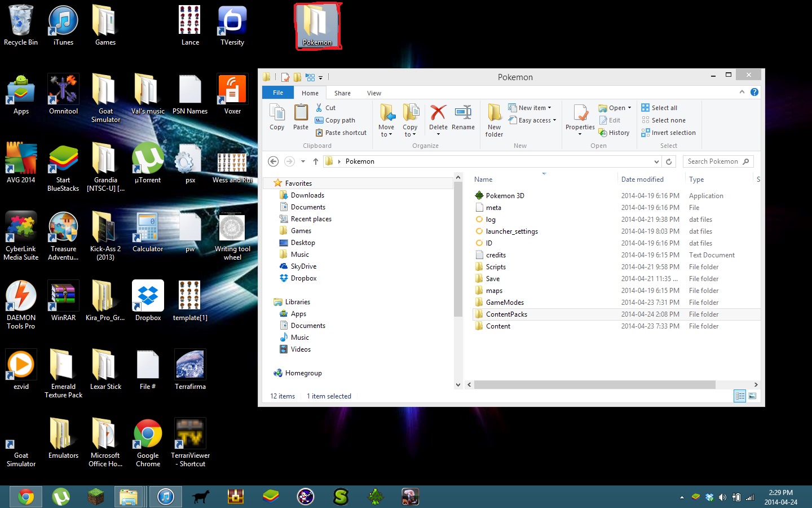Select Homegroup in the navigation pane
Viewport: 812px width, 508px height.
click(303, 373)
